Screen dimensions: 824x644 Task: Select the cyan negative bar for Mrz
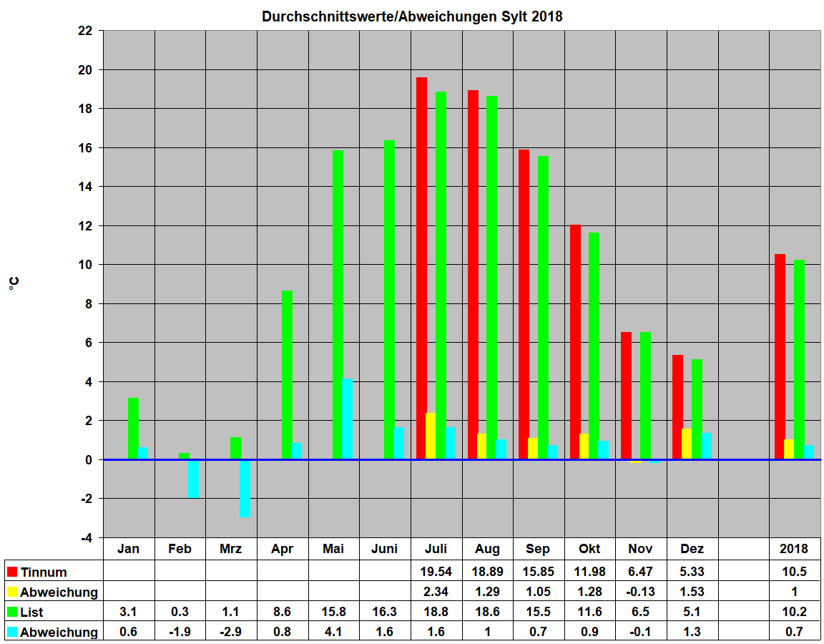pyautogui.click(x=245, y=488)
